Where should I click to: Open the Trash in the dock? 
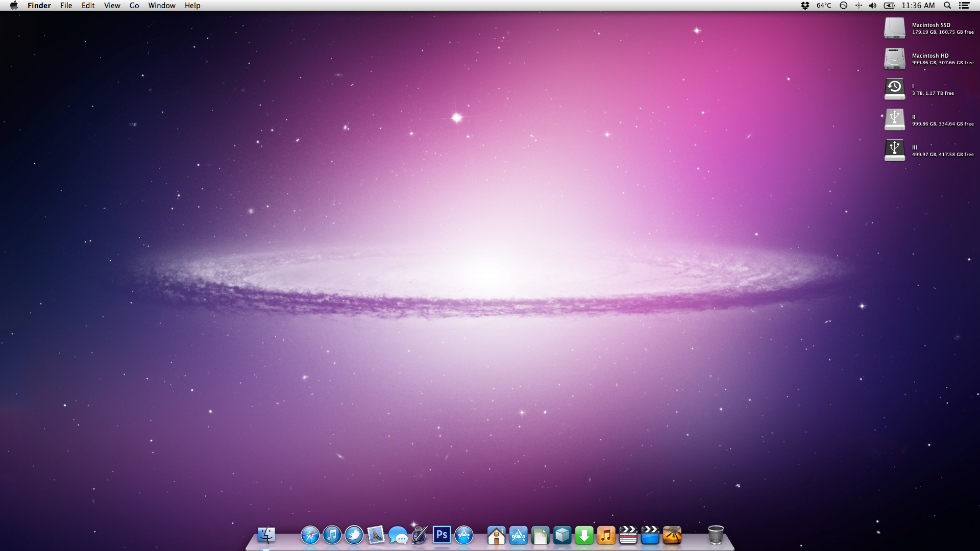716,535
